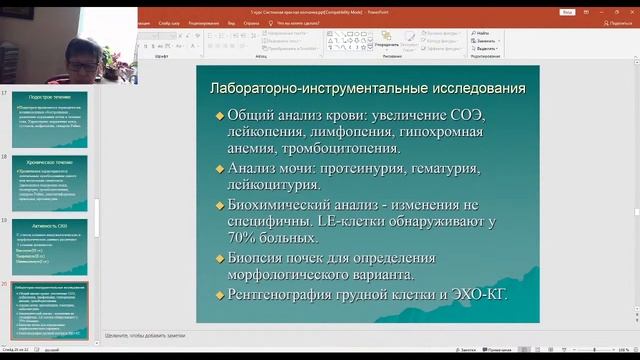Click the slide title 'Лабораторно-инструментальные исследования'
Viewport: 640px width, 360px height.
click(x=368, y=88)
